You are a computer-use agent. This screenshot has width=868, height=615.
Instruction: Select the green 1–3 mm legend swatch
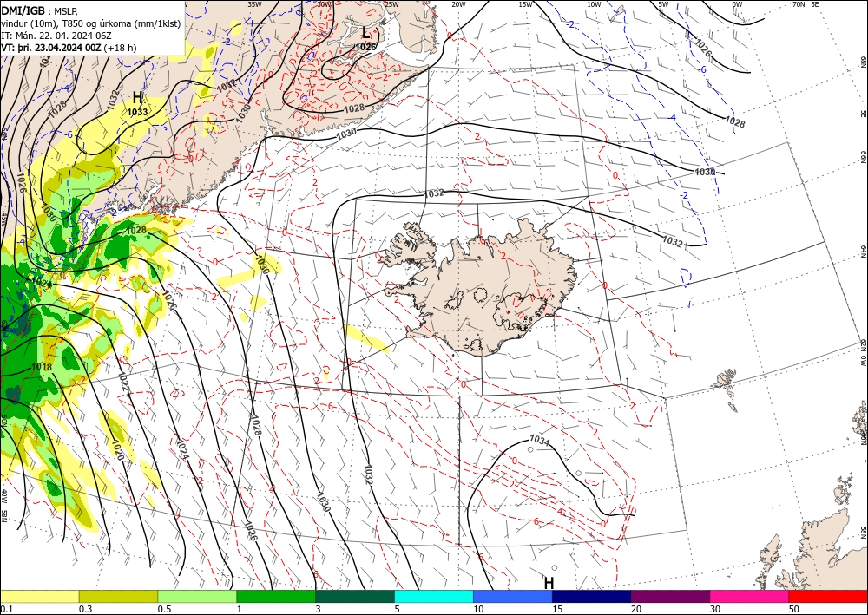tap(276, 596)
